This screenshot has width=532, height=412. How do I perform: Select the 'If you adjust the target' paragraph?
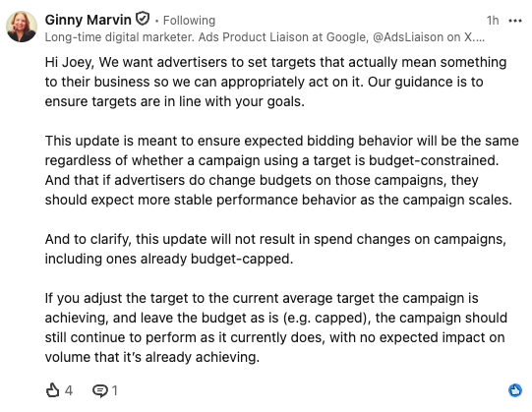276,327
